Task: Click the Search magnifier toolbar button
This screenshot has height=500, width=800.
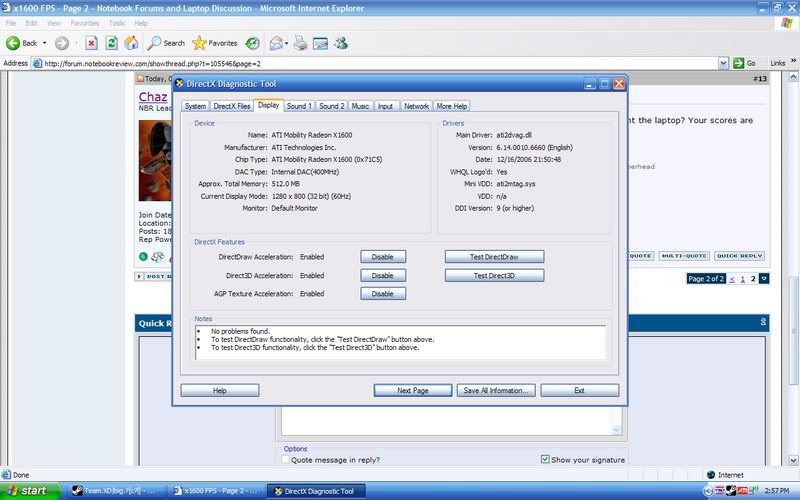Action: [166, 43]
